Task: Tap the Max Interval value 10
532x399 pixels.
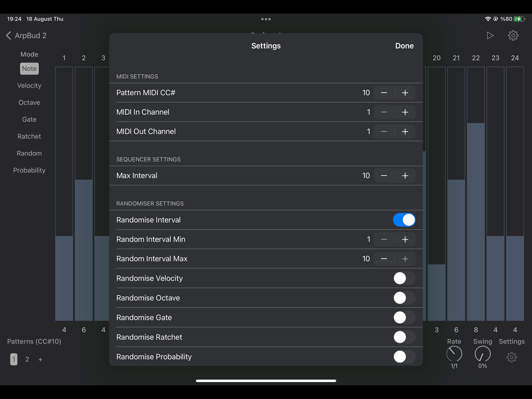Action: 366,176
